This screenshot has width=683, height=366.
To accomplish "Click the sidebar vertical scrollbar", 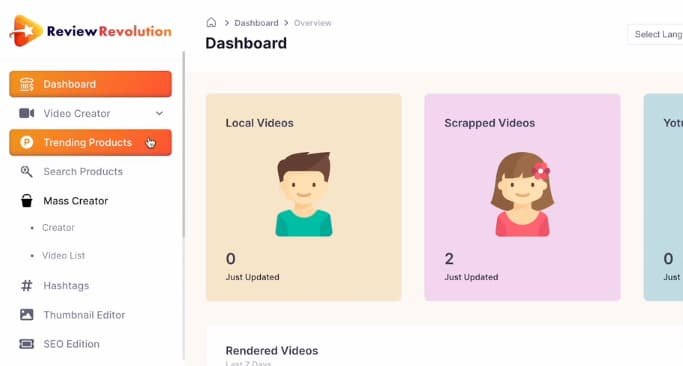I will pos(184,144).
